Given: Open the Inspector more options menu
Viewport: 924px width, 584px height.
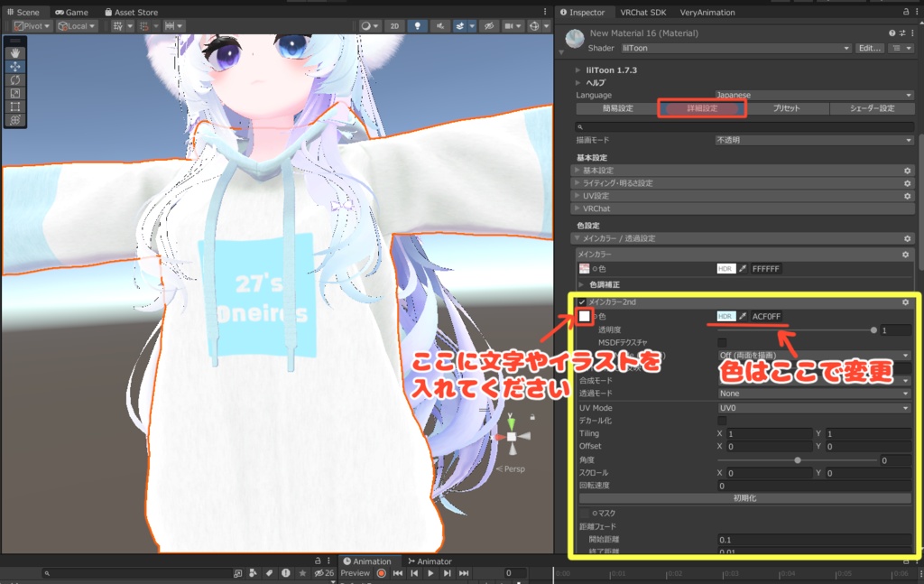Looking at the screenshot, I should (x=915, y=12).
